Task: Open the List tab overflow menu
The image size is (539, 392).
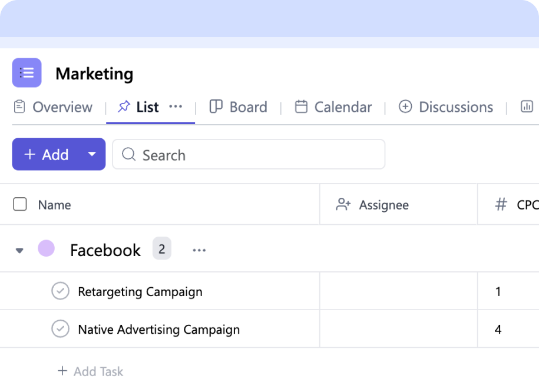Action: point(176,107)
